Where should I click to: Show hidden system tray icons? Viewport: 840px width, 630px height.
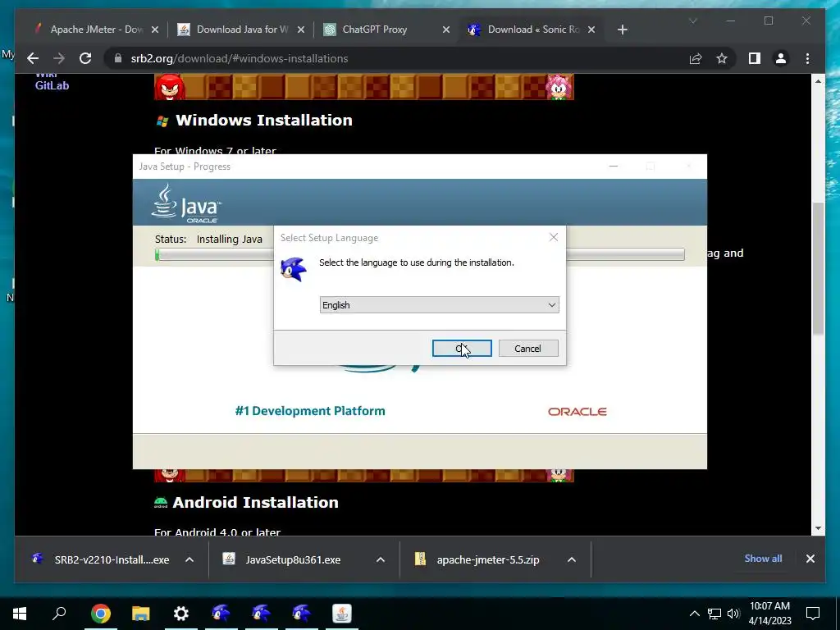(x=694, y=614)
